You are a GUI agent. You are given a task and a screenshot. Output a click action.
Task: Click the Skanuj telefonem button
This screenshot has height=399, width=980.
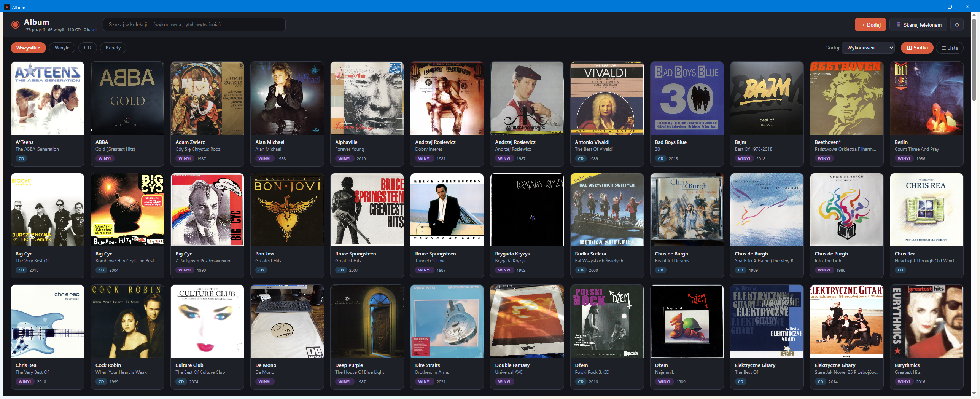919,25
